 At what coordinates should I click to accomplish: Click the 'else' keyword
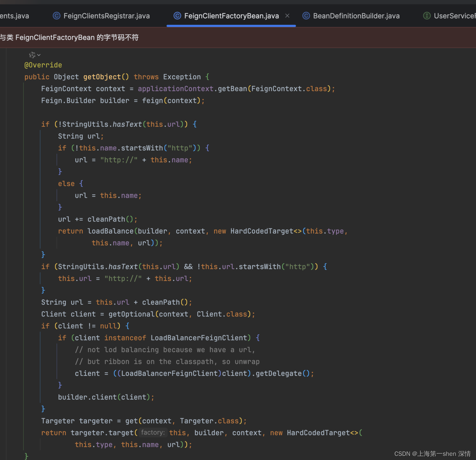66,183
